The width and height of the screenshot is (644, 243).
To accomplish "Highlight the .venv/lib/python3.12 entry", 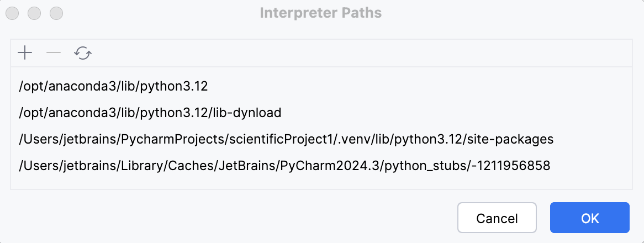I will [286, 139].
